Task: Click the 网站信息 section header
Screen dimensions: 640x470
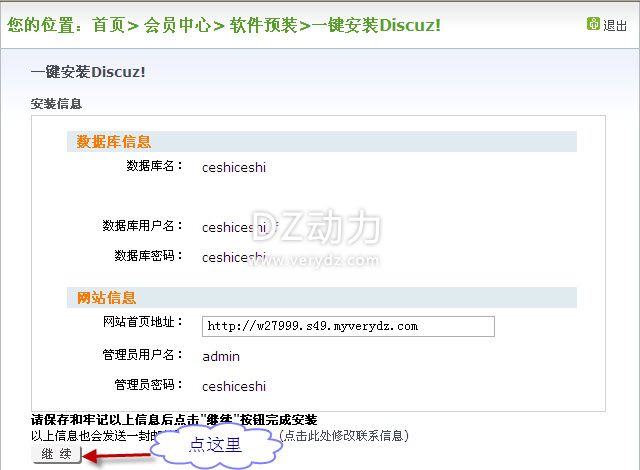Action: [107, 298]
